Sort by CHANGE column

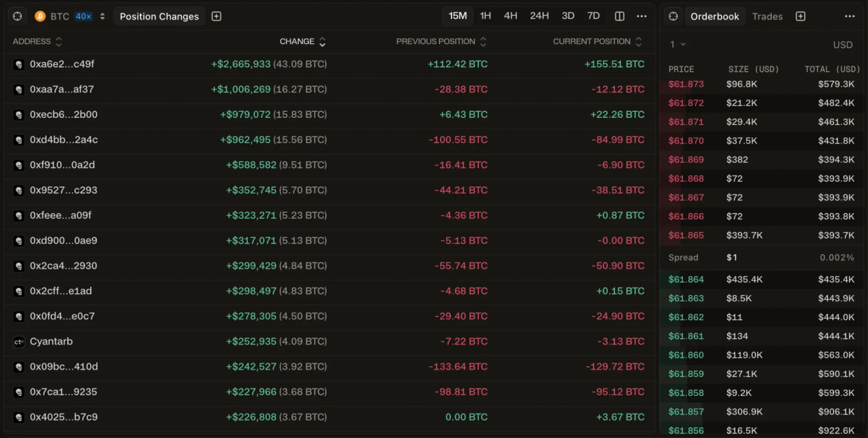(x=303, y=41)
